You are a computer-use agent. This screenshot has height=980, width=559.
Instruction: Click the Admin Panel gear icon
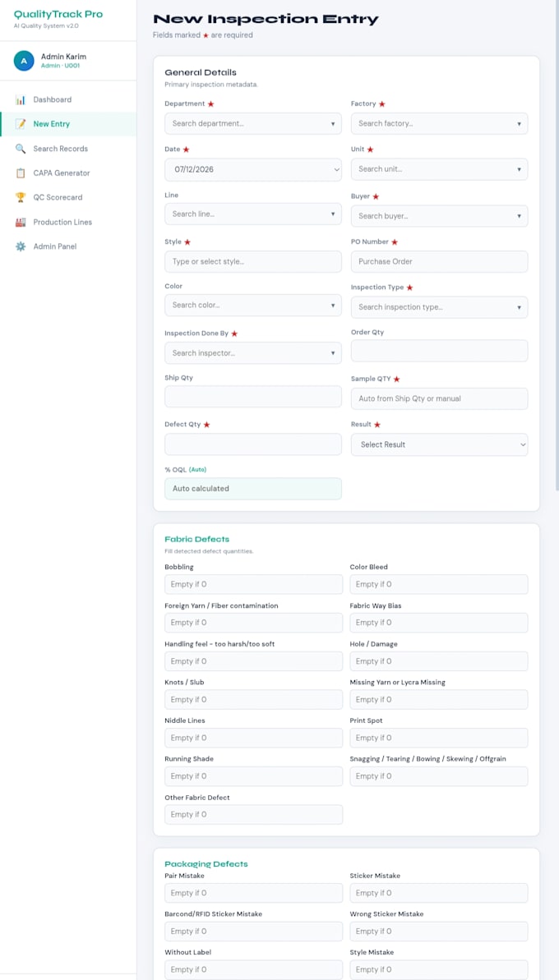click(21, 246)
